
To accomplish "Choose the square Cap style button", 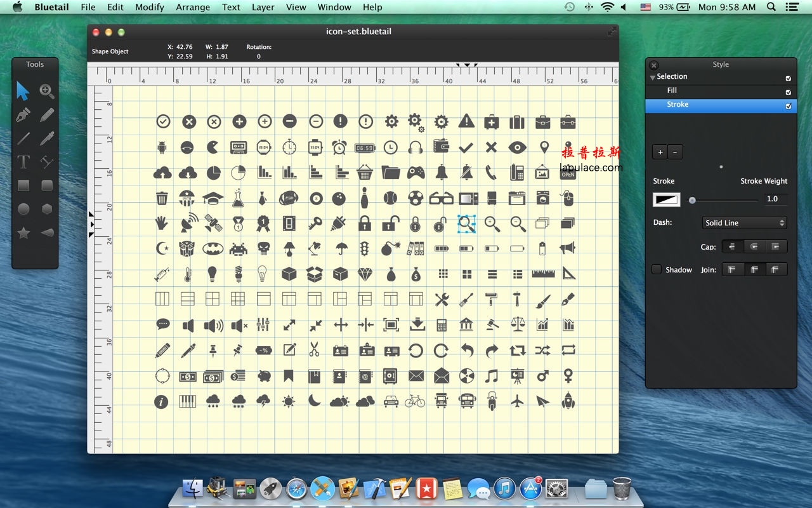I will tap(776, 246).
